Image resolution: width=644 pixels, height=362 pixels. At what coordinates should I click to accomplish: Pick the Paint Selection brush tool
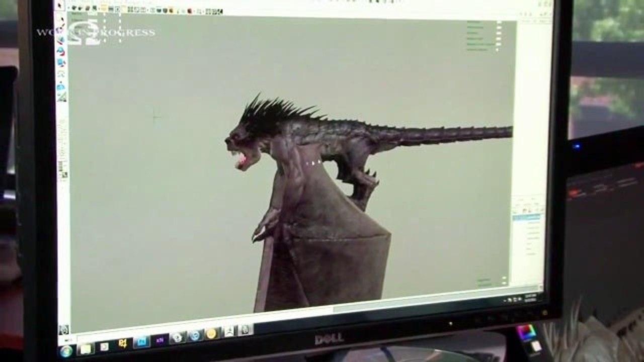[60, 29]
